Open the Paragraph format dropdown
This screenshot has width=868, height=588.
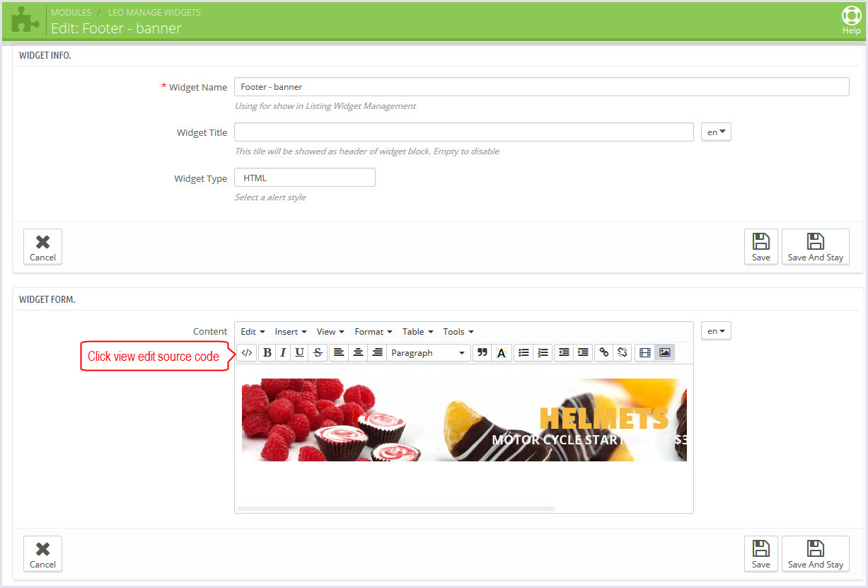tap(428, 352)
